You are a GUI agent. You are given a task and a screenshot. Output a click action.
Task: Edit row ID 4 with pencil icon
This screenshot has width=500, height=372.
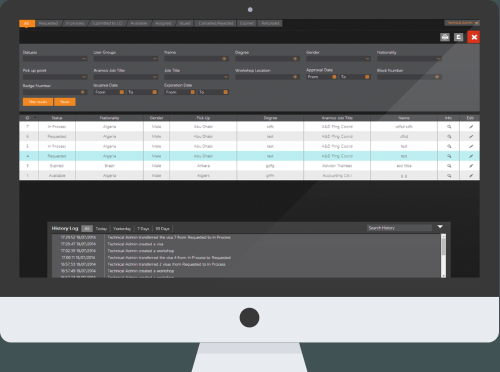(471, 156)
